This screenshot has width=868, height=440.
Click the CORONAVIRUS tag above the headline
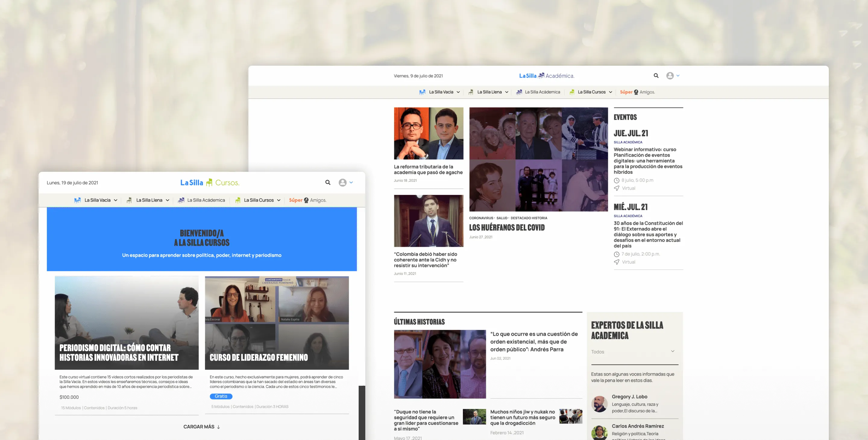[481, 218]
